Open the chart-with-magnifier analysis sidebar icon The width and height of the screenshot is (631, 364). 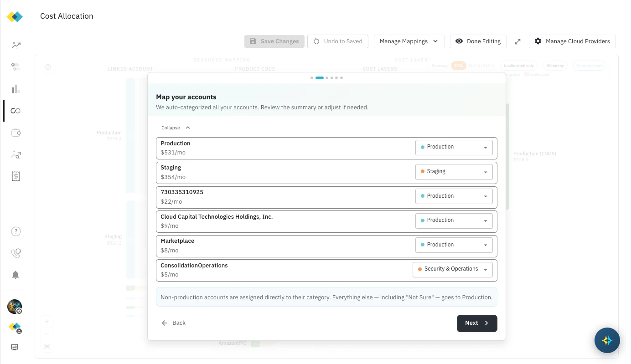click(16, 155)
